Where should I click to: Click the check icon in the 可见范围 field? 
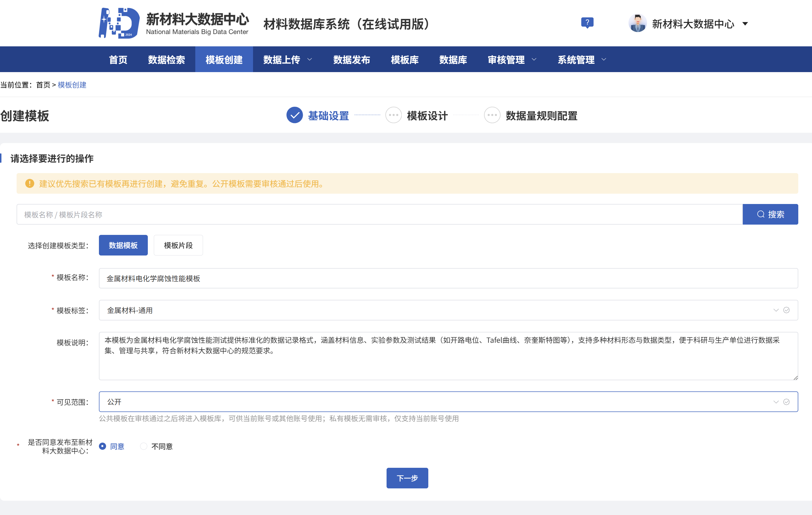point(786,402)
